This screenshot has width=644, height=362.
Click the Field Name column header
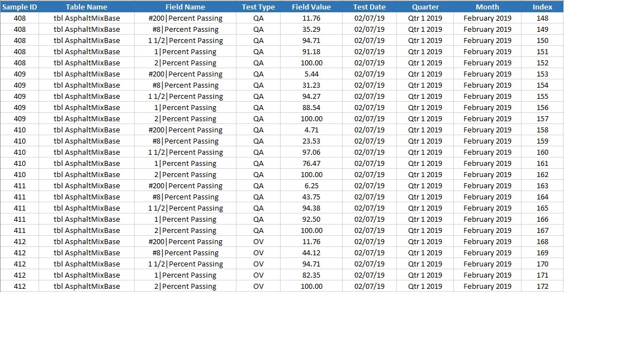tap(185, 7)
